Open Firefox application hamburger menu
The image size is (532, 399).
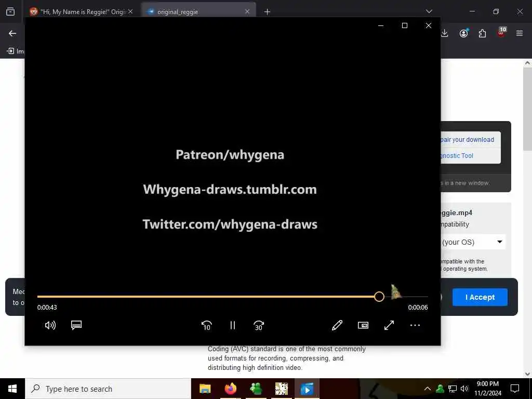coord(520,33)
